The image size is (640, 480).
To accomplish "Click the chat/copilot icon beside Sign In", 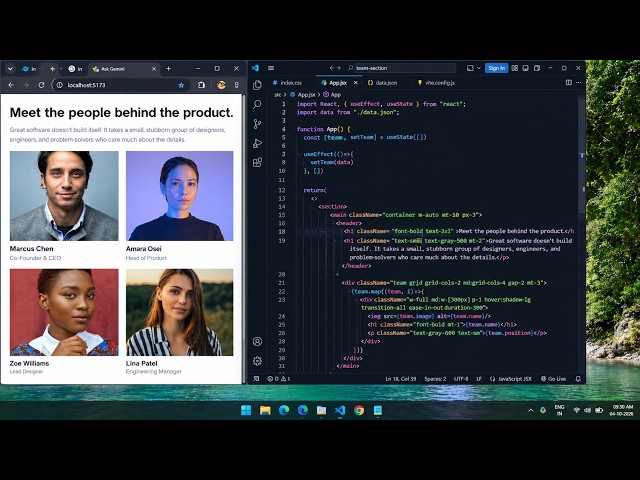I will point(470,68).
